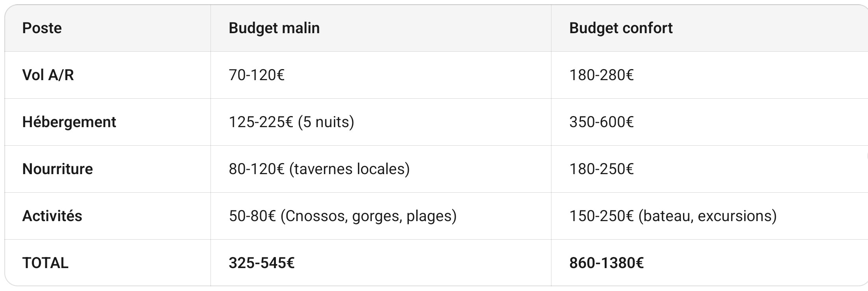Click the 180-250€ food cell
The image size is (868, 291).
click(601, 169)
